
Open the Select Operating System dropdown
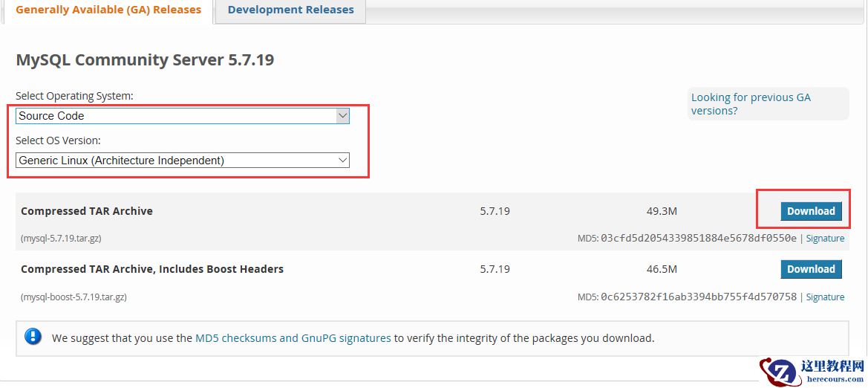pyautogui.click(x=183, y=116)
